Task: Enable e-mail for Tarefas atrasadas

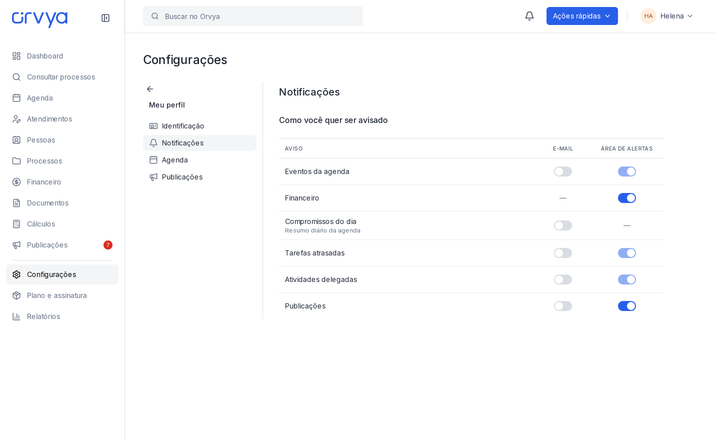Action: point(562,253)
